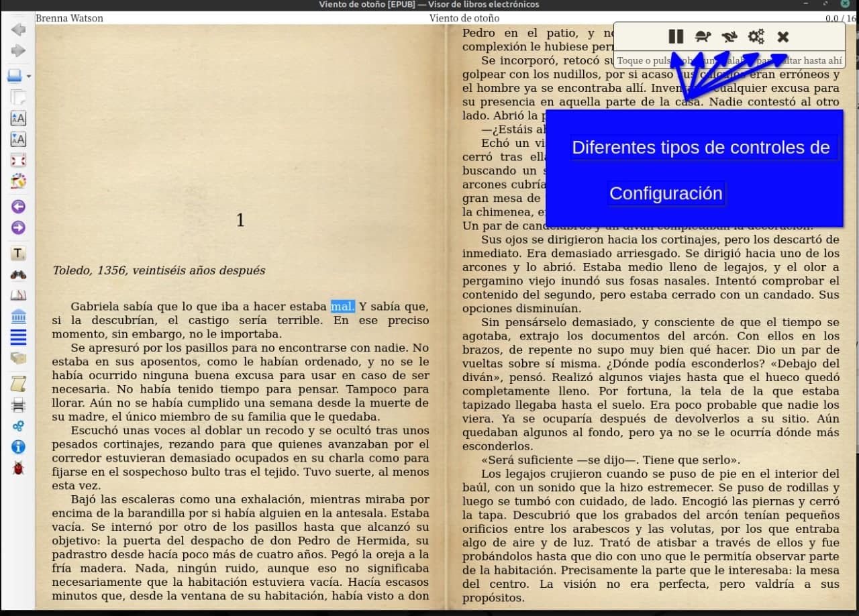This screenshot has height=616, width=859.
Task: Click the header title "Viento de otoño"
Action: 464,18
